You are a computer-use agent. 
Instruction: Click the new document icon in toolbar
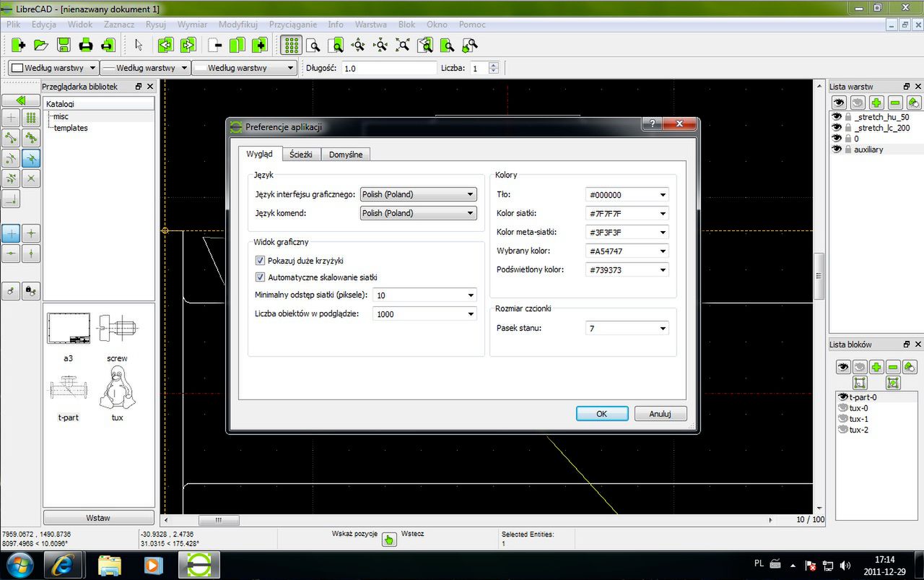tap(19, 46)
